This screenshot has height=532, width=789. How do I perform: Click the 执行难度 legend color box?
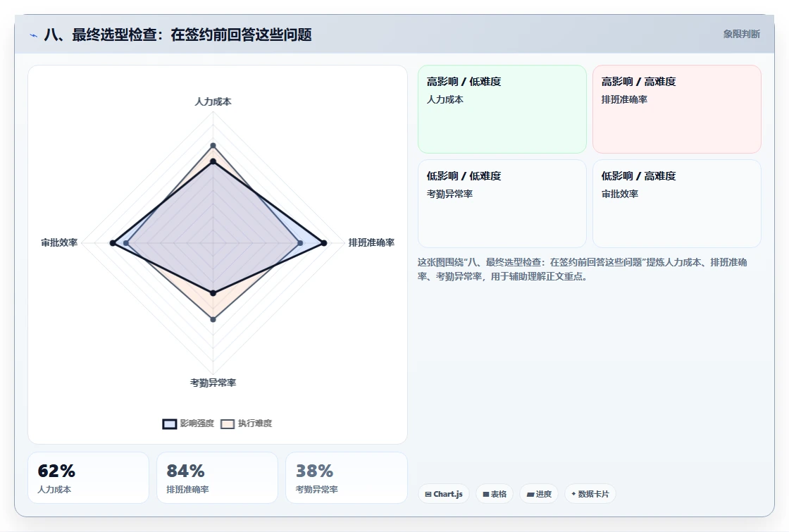pos(228,423)
